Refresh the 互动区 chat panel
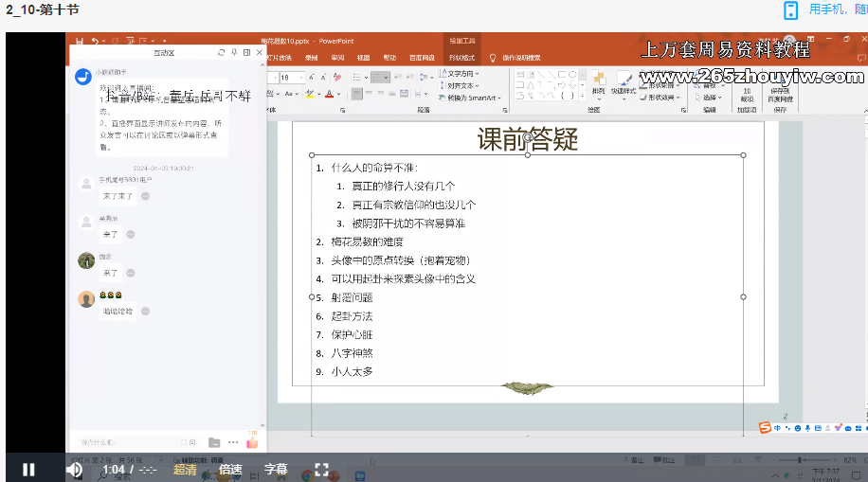 [x=222, y=53]
